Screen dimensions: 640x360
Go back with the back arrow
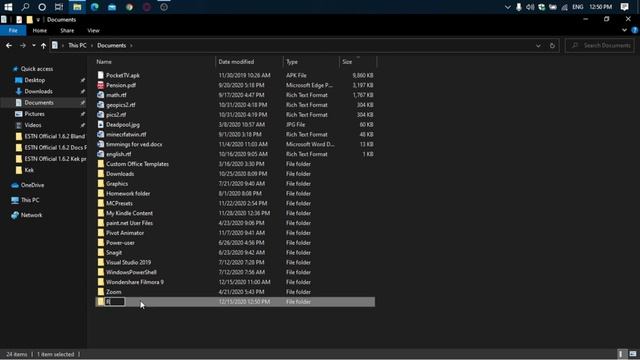(x=9, y=45)
